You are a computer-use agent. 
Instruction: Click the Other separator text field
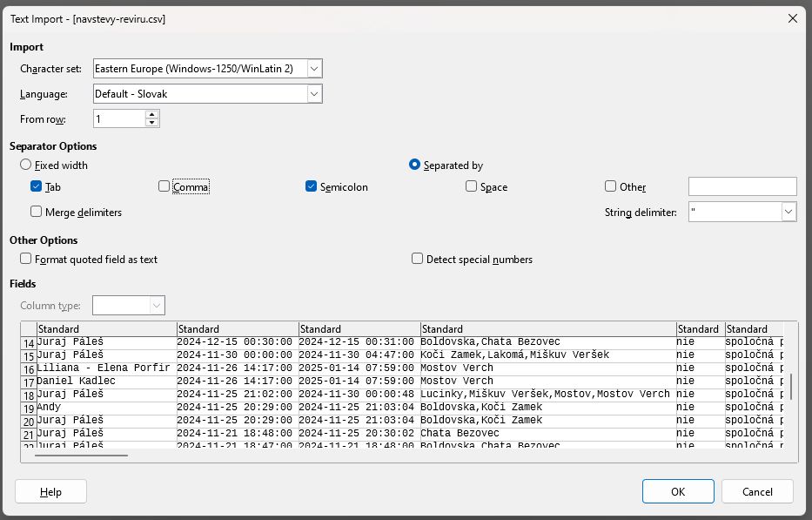click(742, 186)
